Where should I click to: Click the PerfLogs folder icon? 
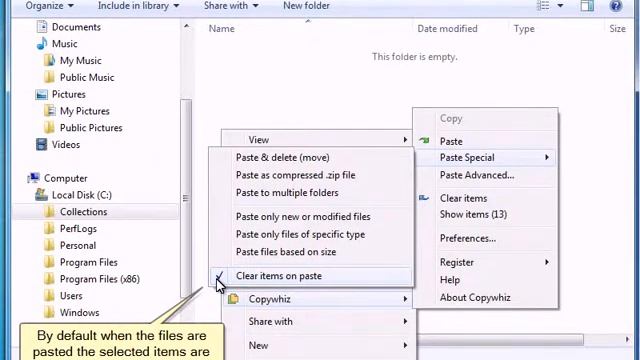click(x=49, y=229)
